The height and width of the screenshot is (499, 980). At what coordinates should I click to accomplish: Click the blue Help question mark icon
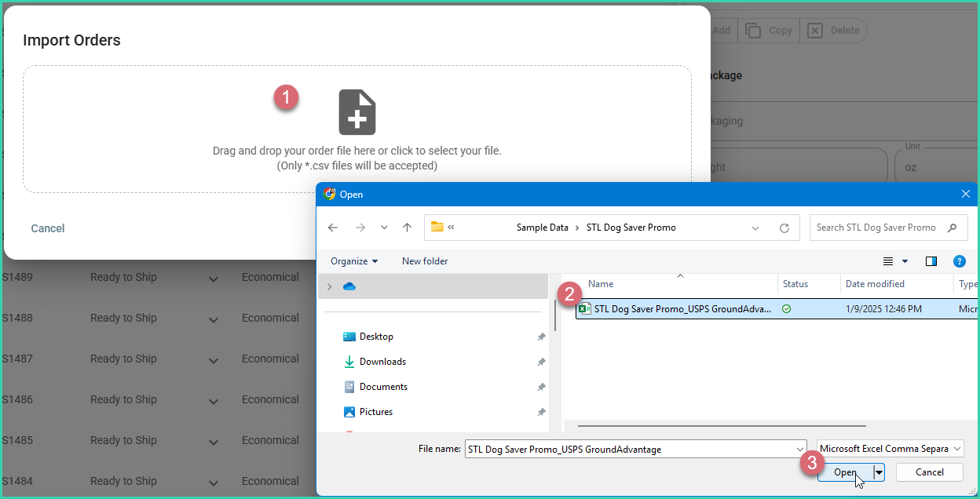960,261
